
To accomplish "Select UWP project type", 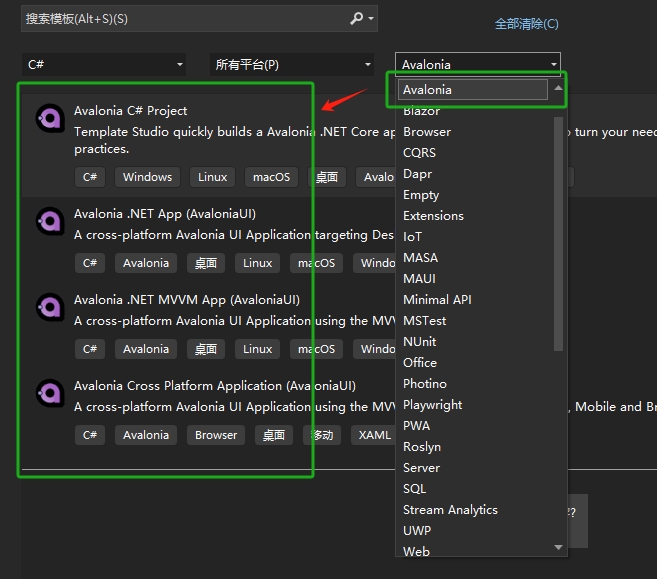I will (x=417, y=530).
